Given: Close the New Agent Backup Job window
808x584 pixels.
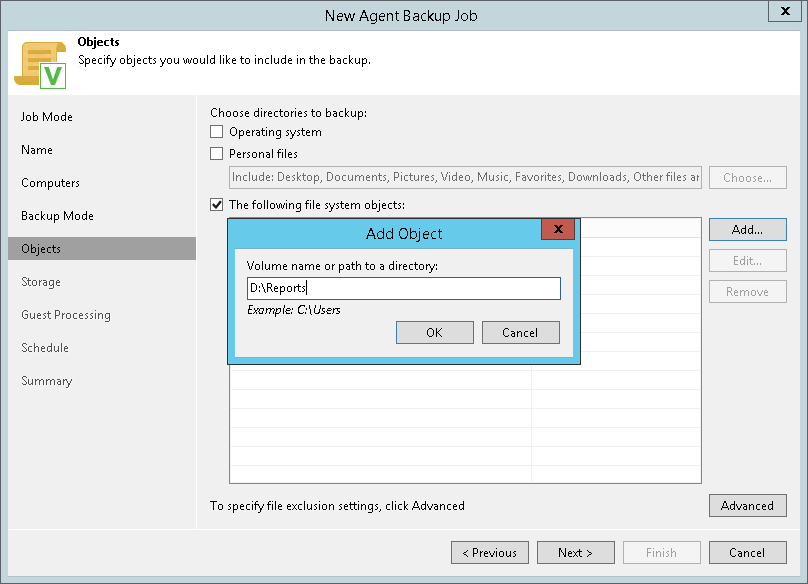Looking at the screenshot, I should click(782, 11).
